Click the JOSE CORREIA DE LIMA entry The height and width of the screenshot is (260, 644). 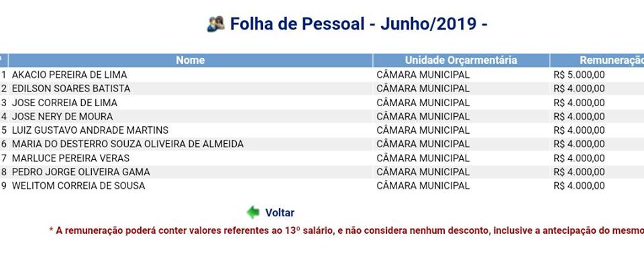[x=64, y=102]
